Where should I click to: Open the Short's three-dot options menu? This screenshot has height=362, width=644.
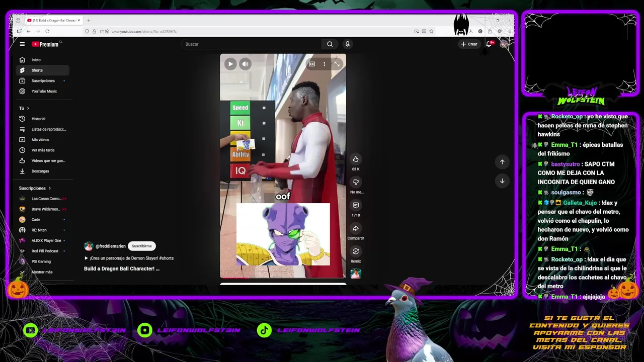tap(325, 64)
